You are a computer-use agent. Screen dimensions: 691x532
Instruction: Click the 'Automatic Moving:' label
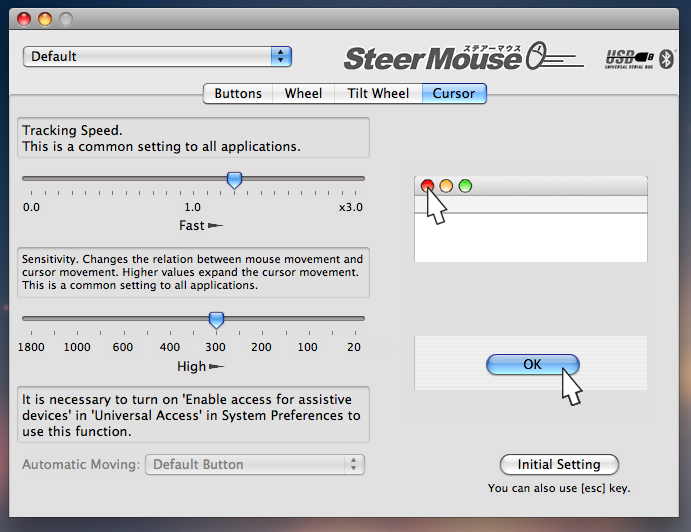[x=81, y=465]
